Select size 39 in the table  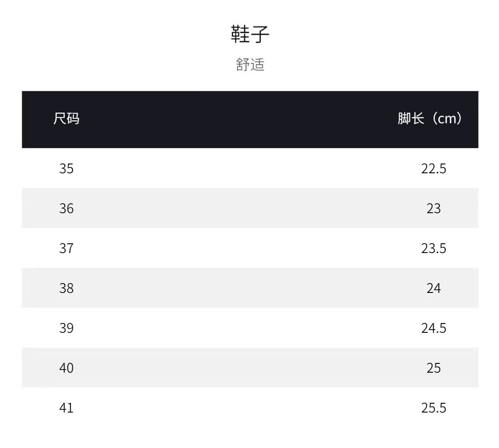pyautogui.click(x=67, y=328)
